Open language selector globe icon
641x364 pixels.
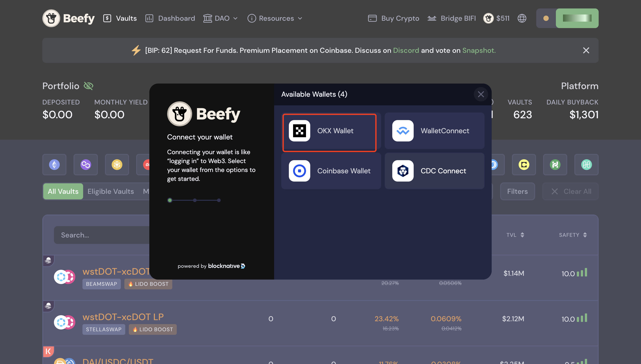pyautogui.click(x=522, y=18)
